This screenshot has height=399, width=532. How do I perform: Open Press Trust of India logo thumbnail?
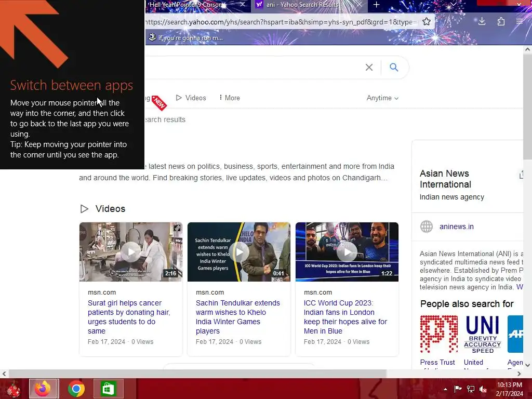[438, 334]
